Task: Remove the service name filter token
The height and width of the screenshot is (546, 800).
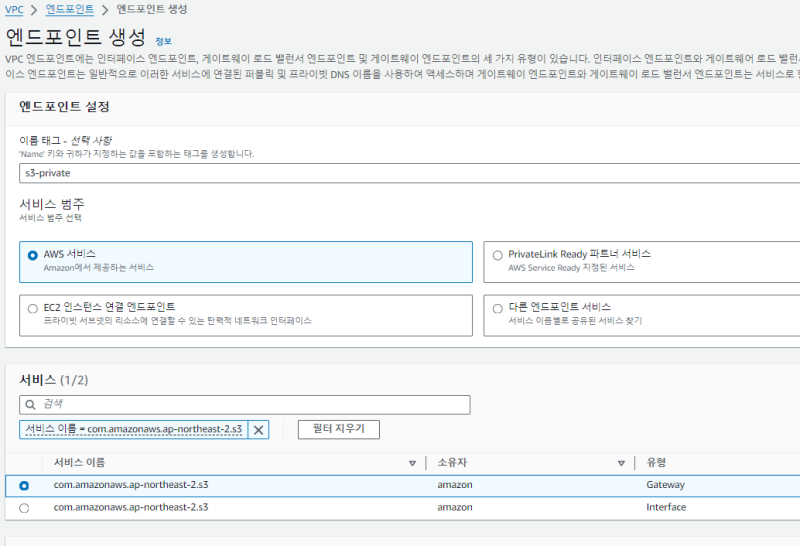Action: click(258, 429)
